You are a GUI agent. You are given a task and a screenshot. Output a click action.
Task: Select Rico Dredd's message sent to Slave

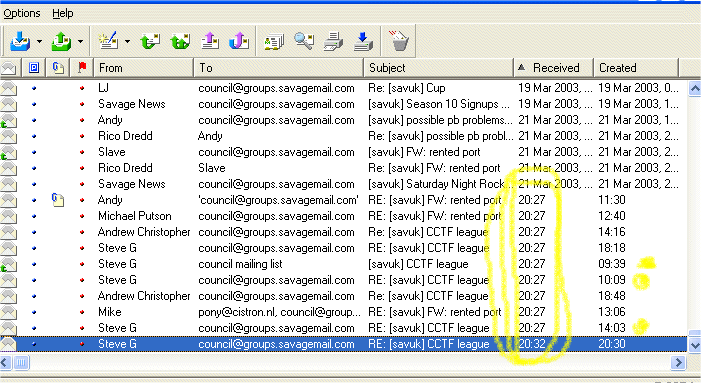343,168
